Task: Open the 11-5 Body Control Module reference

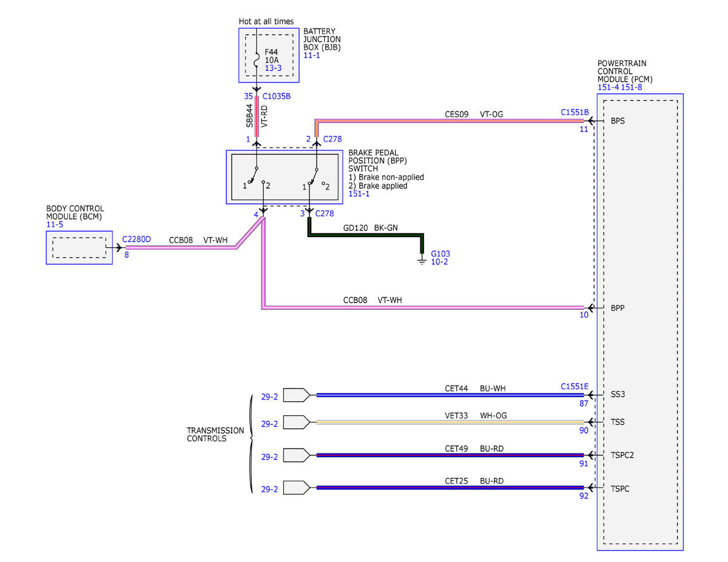Action: (x=55, y=225)
